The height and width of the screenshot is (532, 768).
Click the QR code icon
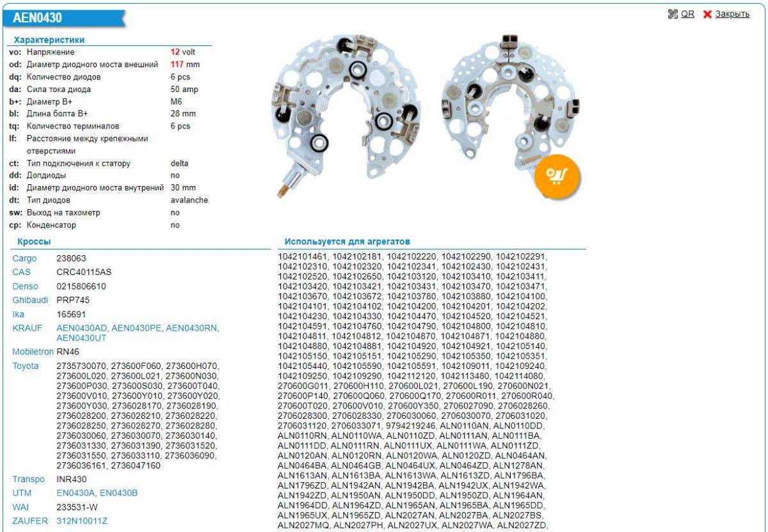pyautogui.click(x=672, y=13)
